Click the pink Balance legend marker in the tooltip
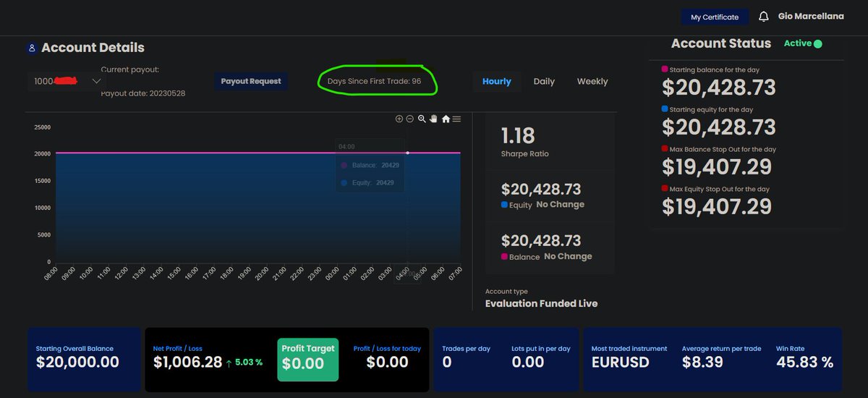The image size is (868, 398). pos(344,165)
